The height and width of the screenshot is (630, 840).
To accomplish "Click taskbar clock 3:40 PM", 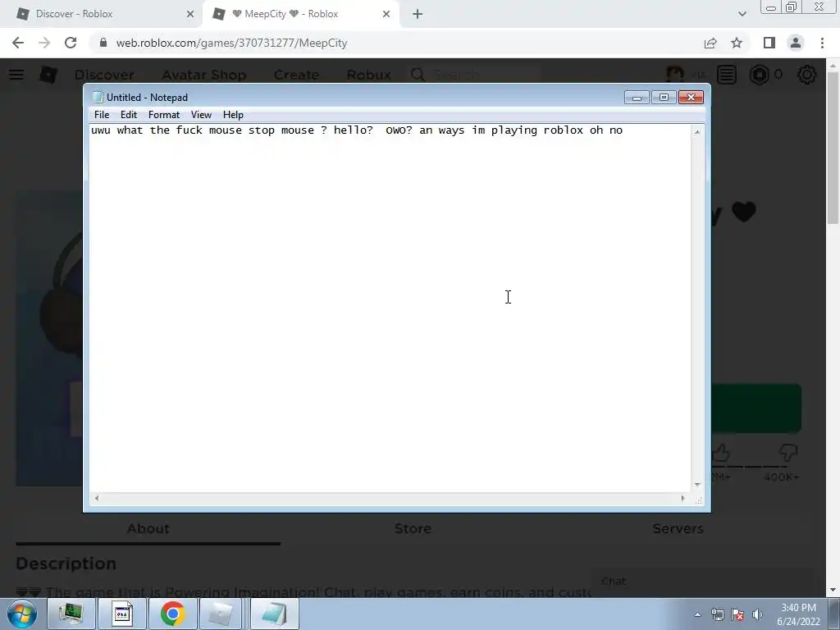I will pyautogui.click(x=799, y=608).
